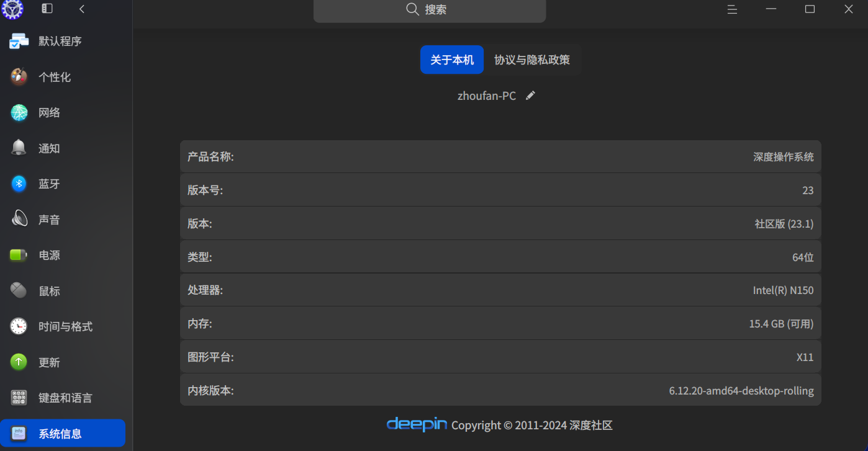The image size is (868, 451).
Task: Open the hamburger main menu
Action: [x=733, y=9]
